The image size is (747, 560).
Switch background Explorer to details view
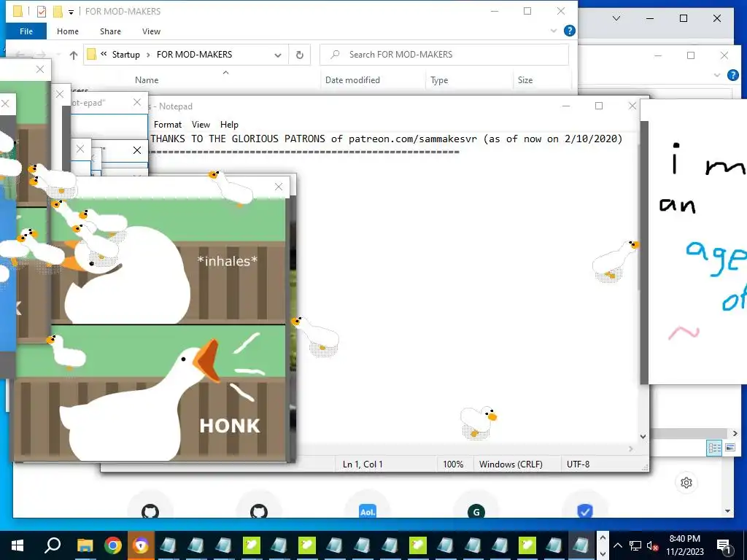[714, 448]
